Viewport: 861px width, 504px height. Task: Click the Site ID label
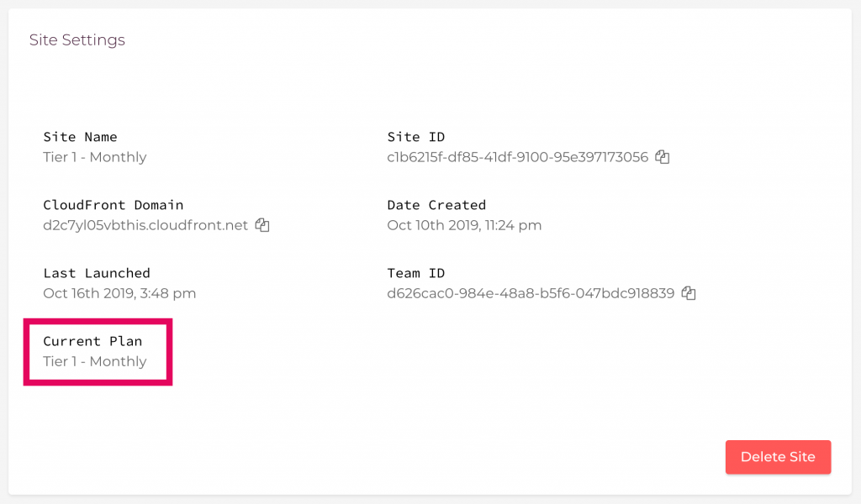tap(415, 137)
